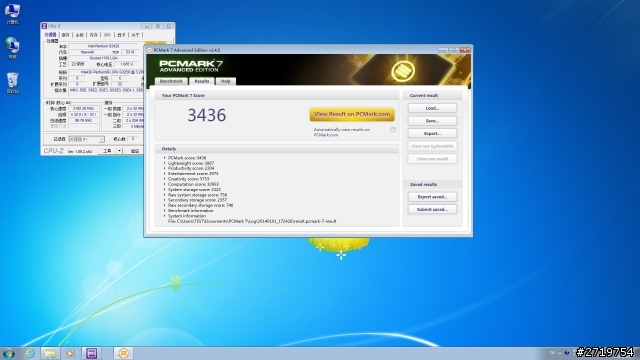
Task: Select the Results tab in PCMark 7
Action: [x=202, y=81]
